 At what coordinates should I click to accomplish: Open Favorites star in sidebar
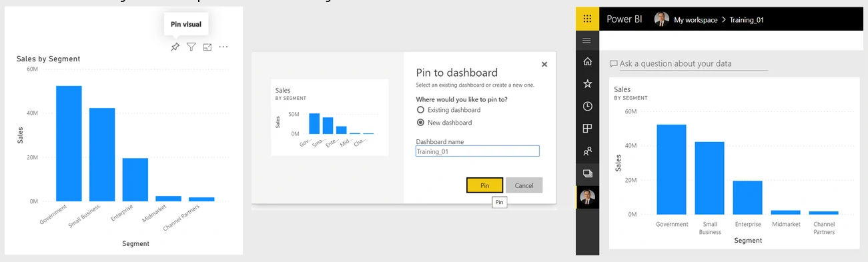point(587,83)
